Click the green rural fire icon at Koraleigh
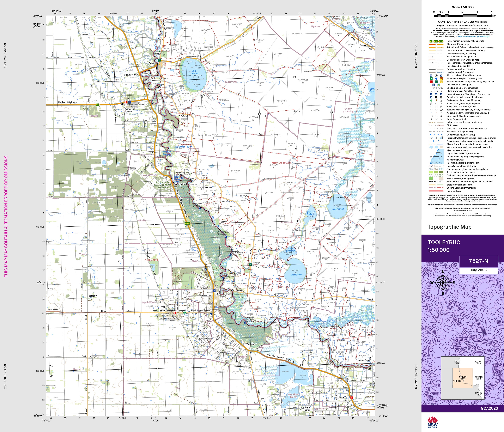 point(250,264)
